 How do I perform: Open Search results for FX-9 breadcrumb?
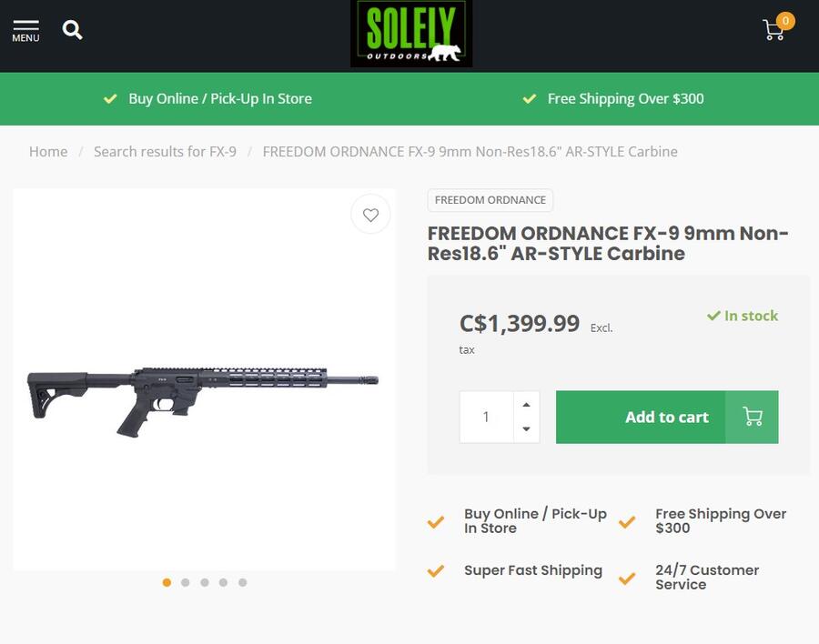[x=165, y=152]
